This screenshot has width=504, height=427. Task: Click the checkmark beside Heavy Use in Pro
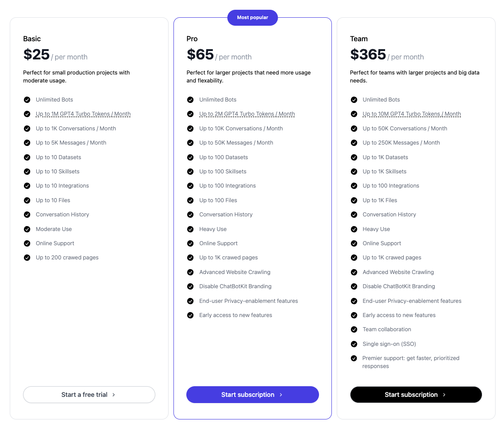pos(190,229)
